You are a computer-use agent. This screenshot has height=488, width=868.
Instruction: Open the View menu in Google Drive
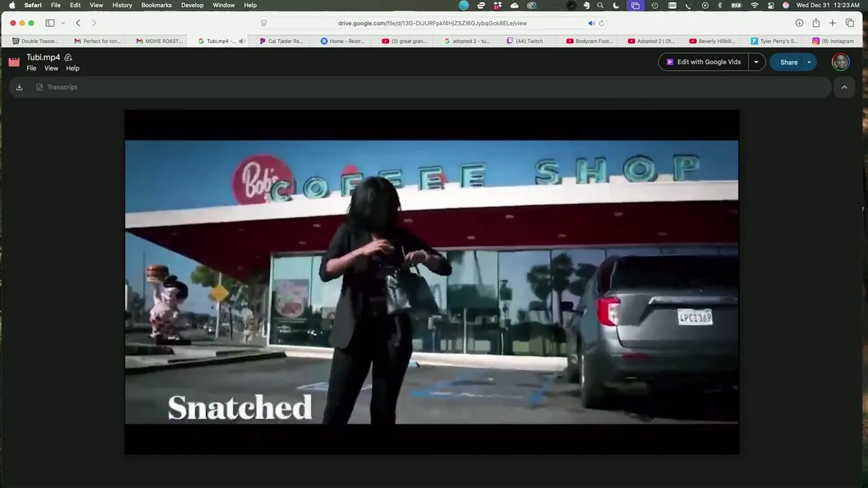(x=51, y=68)
